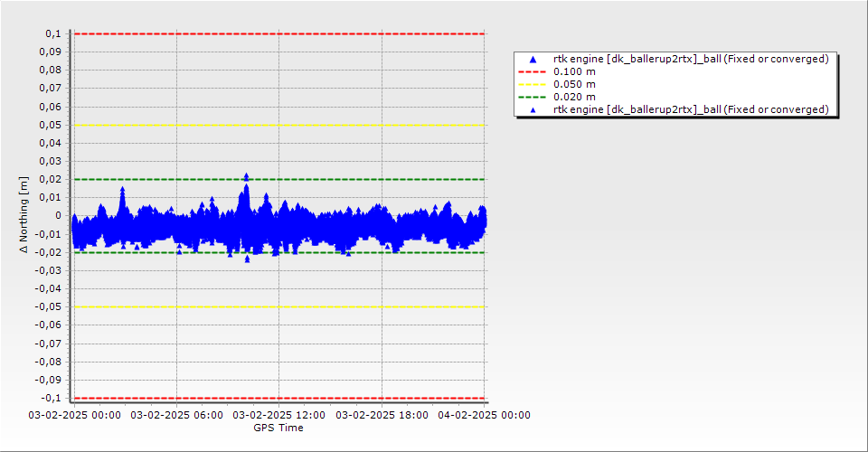This screenshot has height=452, width=868.
Task: Click the "-0,04" y-axis value
Action: (48, 288)
